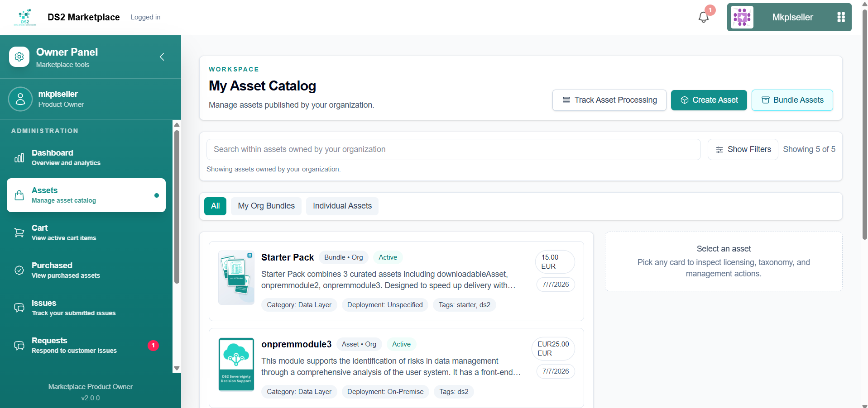
Task: Select the All tab
Action: [215, 206]
